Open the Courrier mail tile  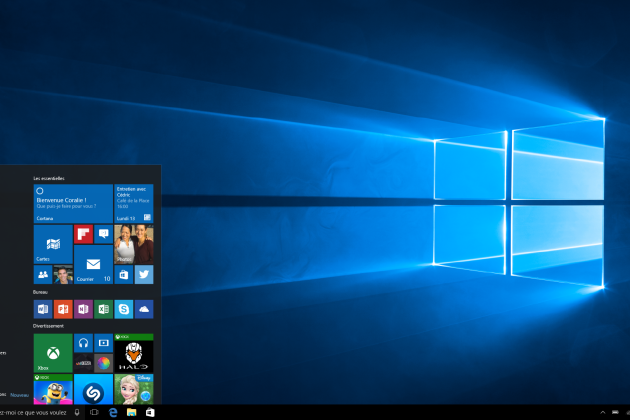coord(93,265)
